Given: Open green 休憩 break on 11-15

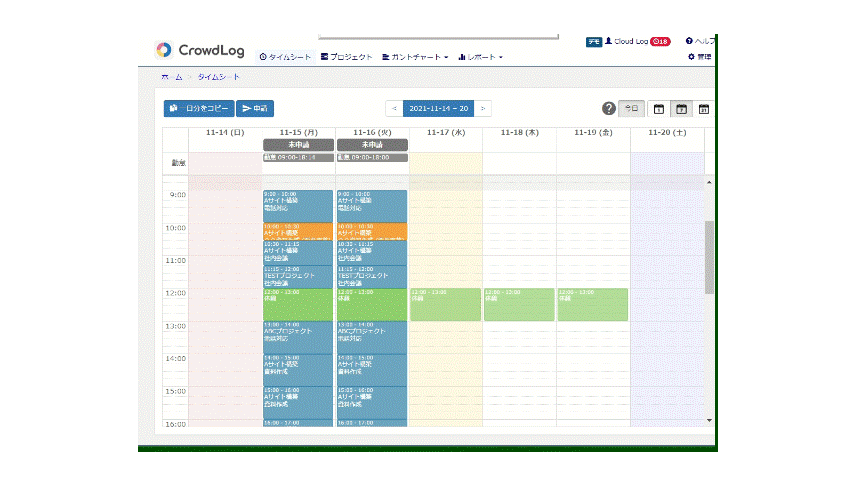Looking at the screenshot, I should pos(298,305).
